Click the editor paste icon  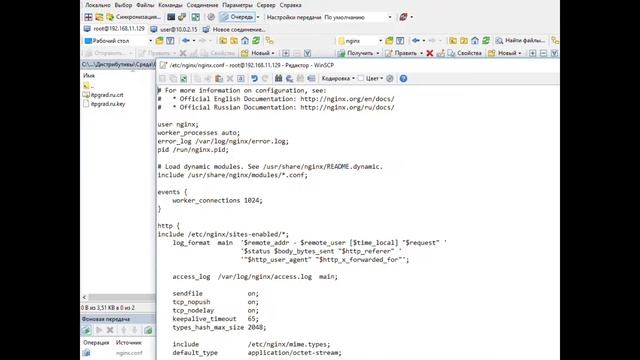click(219, 78)
